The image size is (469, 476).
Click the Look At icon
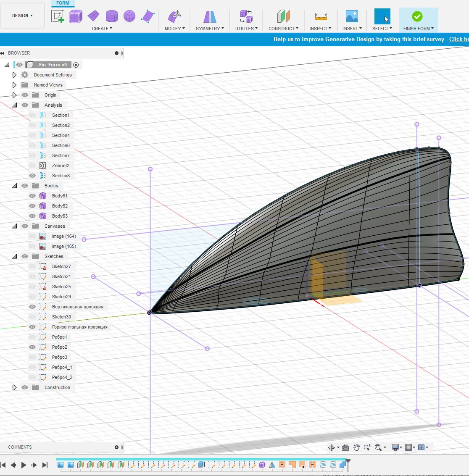click(x=345, y=447)
